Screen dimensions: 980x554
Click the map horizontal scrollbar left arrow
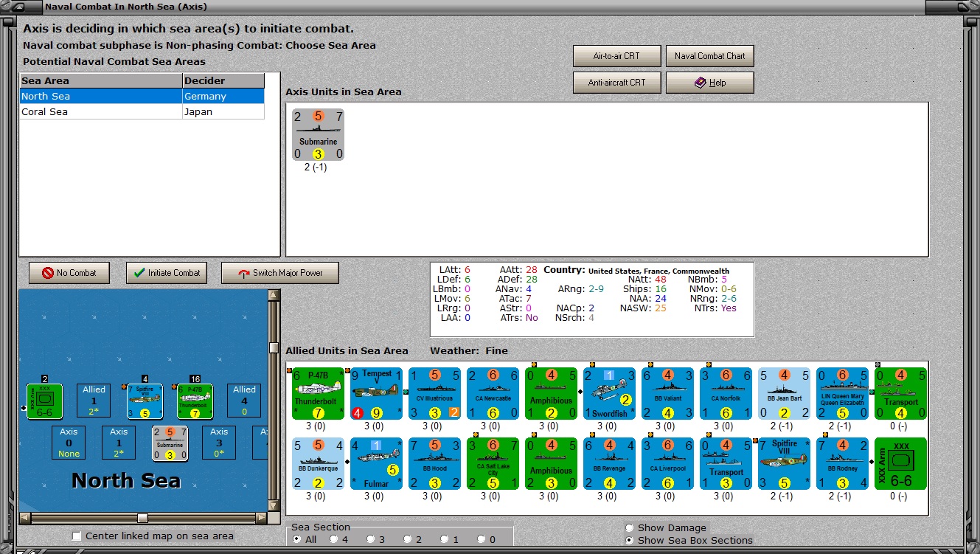(x=24, y=518)
